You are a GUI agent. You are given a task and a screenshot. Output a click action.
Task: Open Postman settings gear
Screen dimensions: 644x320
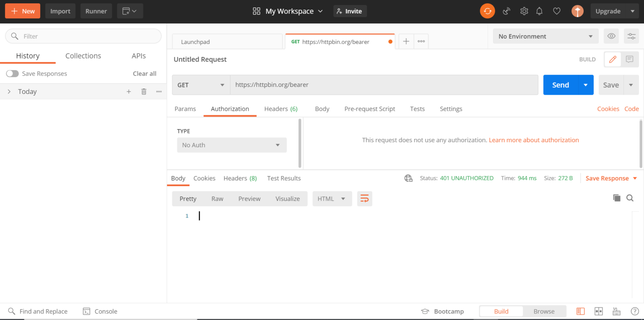coord(524,11)
